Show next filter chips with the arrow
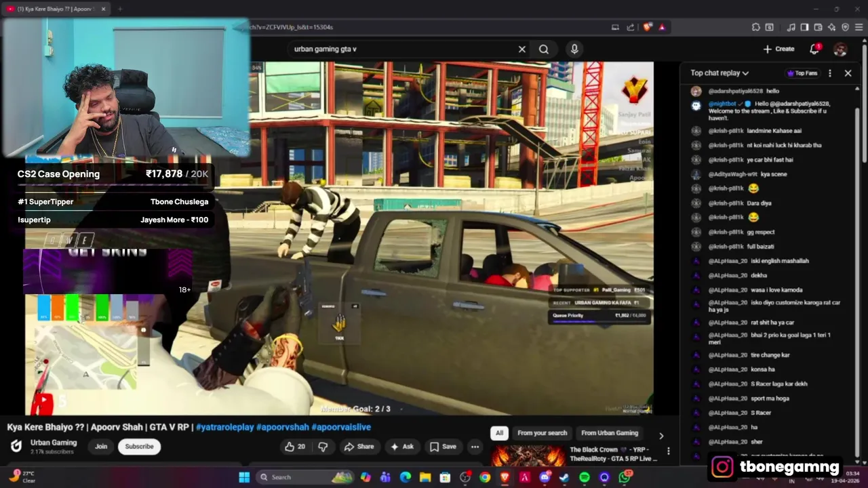The image size is (868, 488). pyautogui.click(x=661, y=436)
